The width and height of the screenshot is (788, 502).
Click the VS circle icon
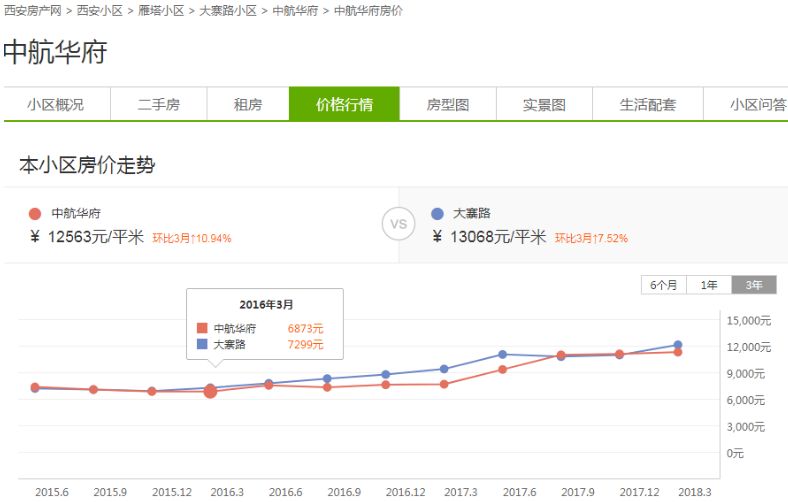click(x=399, y=224)
